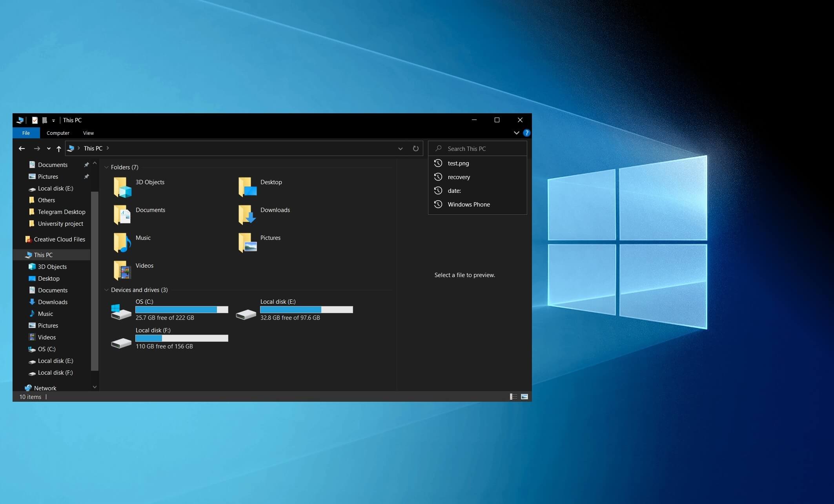Click recent search item 'recovery'

coord(459,177)
